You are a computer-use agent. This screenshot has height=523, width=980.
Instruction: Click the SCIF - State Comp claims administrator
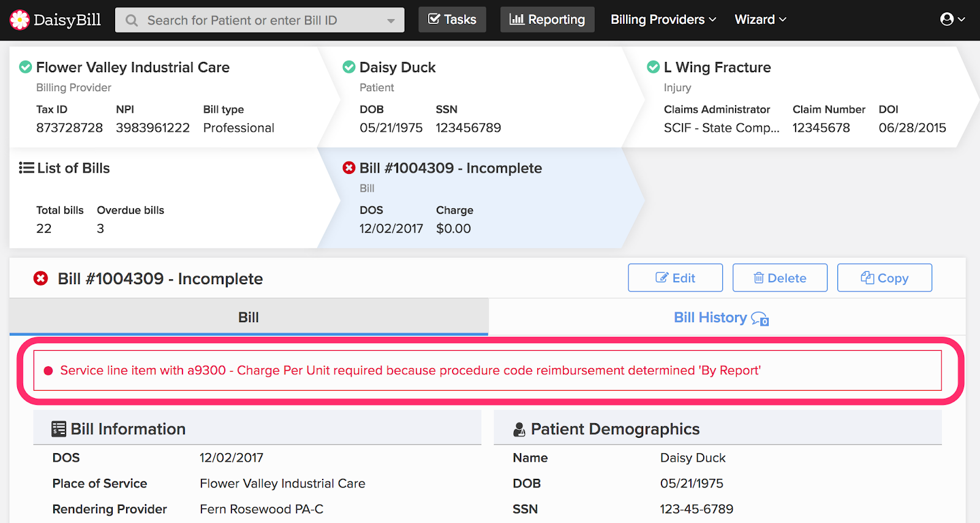(x=722, y=128)
